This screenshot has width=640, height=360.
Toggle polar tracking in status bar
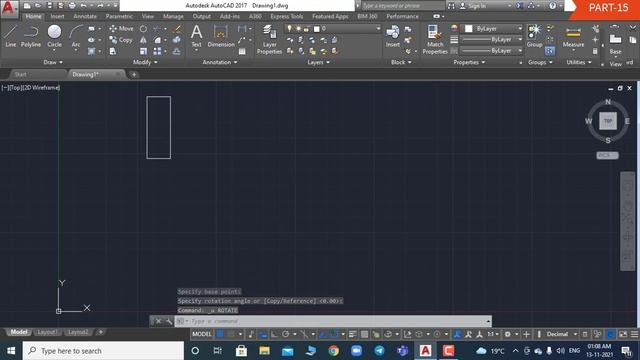[x=286, y=334]
